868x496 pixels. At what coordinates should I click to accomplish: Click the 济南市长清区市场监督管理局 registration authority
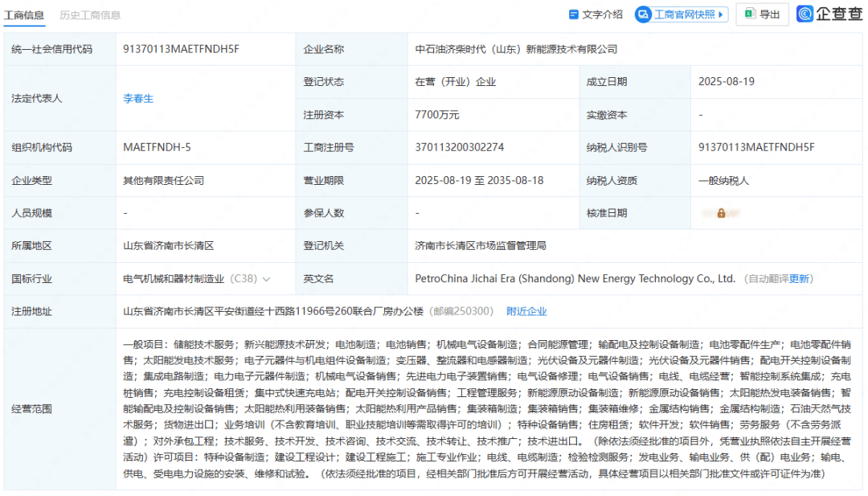click(x=483, y=245)
